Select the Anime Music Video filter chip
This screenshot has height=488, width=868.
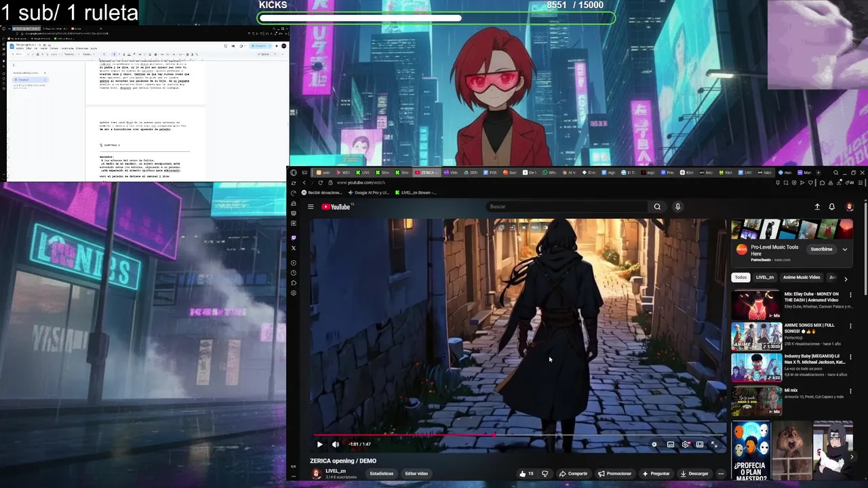tap(802, 277)
